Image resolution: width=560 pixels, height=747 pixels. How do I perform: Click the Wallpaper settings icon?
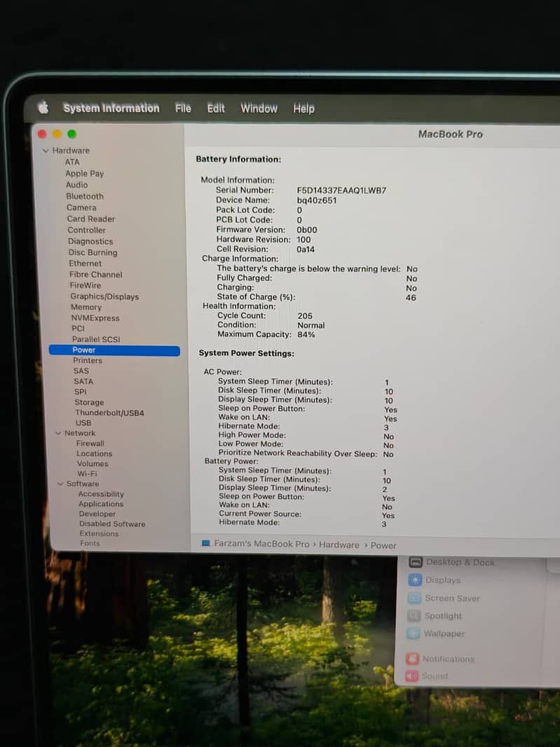pyautogui.click(x=413, y=633)
